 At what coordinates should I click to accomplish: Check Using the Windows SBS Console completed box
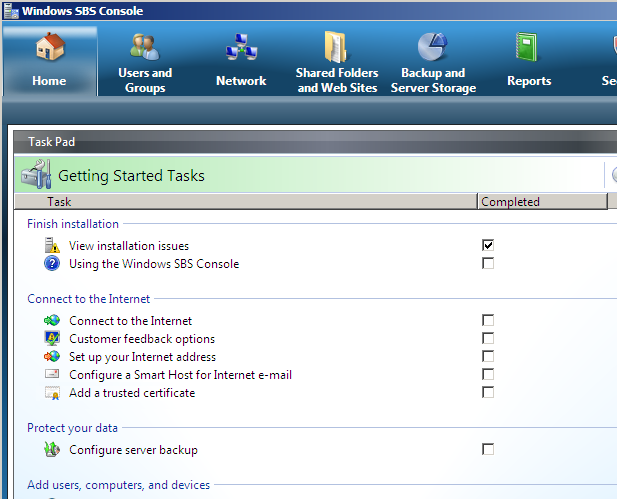[x=488, y=263]
